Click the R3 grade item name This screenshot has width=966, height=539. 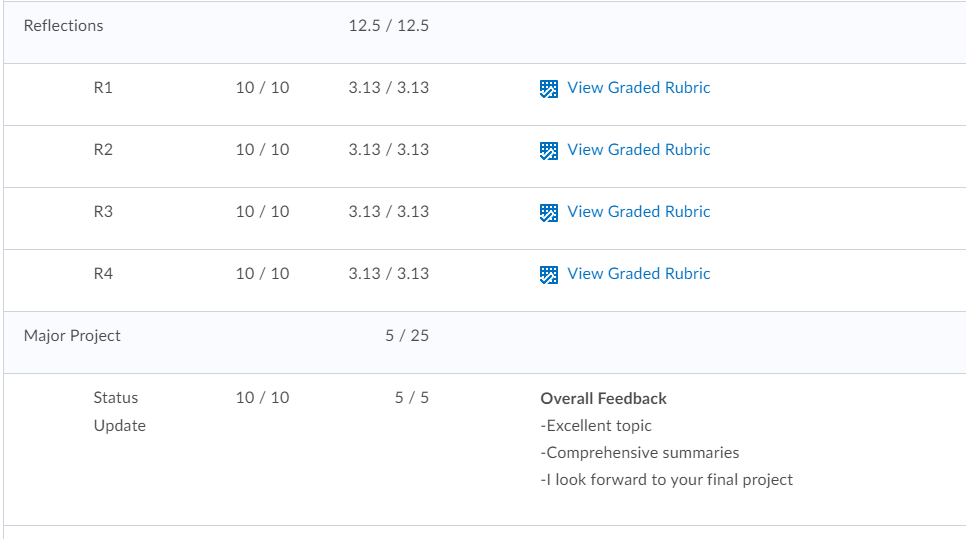[103, 211]
